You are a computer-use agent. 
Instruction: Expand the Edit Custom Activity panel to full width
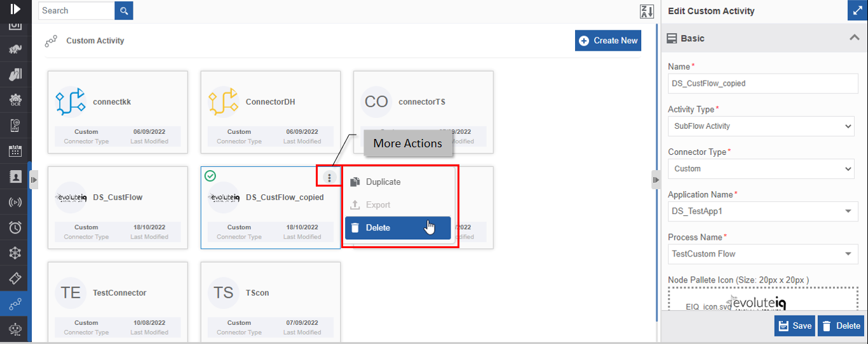857,11
